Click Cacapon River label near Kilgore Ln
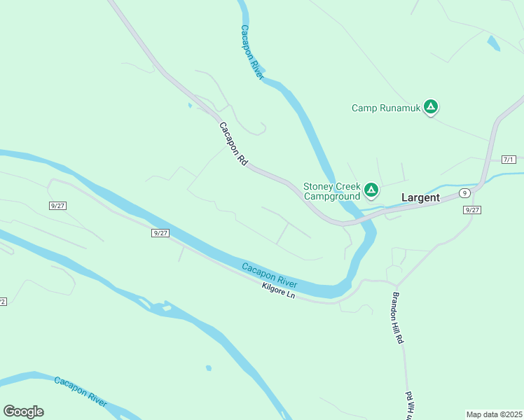Screen dimensions: 524x420 (269, 275)
